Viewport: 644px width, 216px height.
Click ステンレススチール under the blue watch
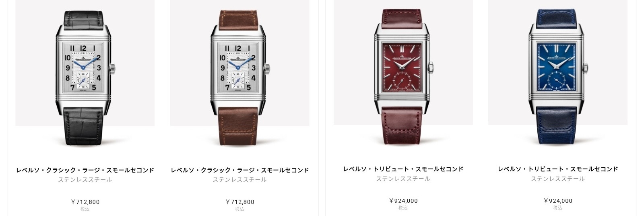[558, 179]
